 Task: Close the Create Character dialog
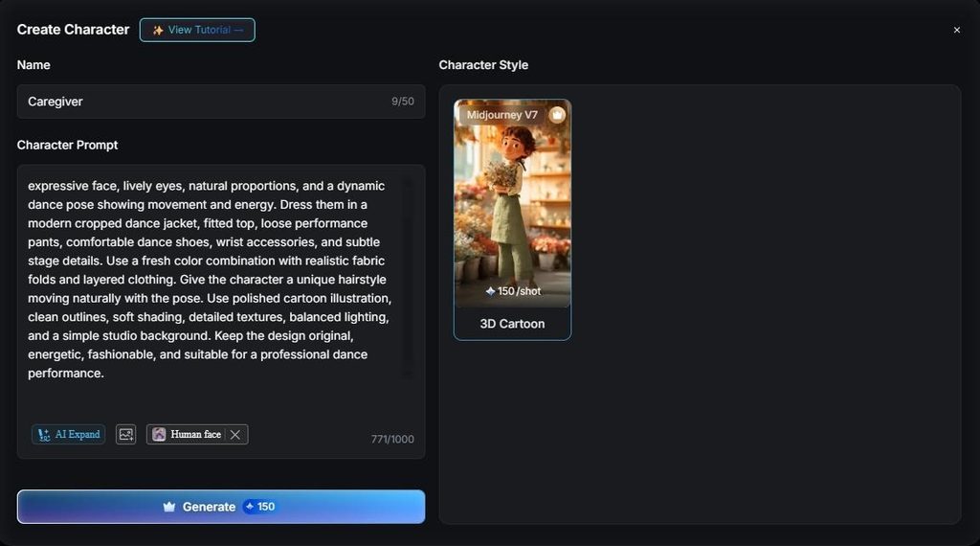[956, 30]
